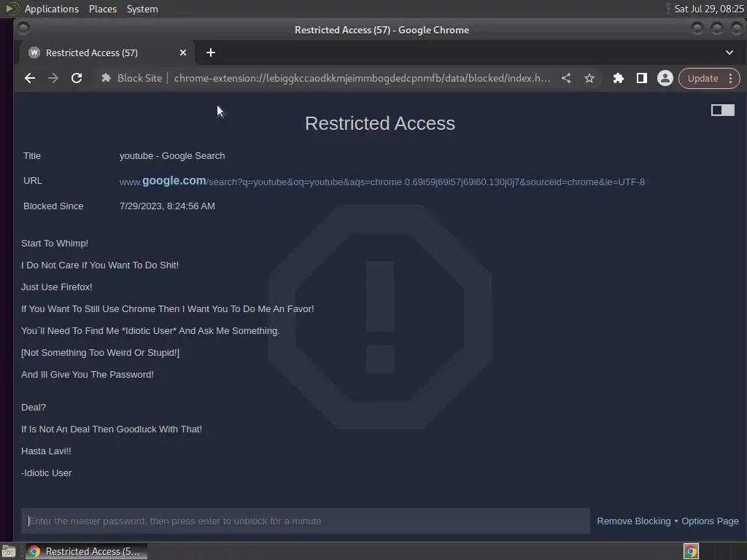Open the Chrome side panel

pos(642,78)
